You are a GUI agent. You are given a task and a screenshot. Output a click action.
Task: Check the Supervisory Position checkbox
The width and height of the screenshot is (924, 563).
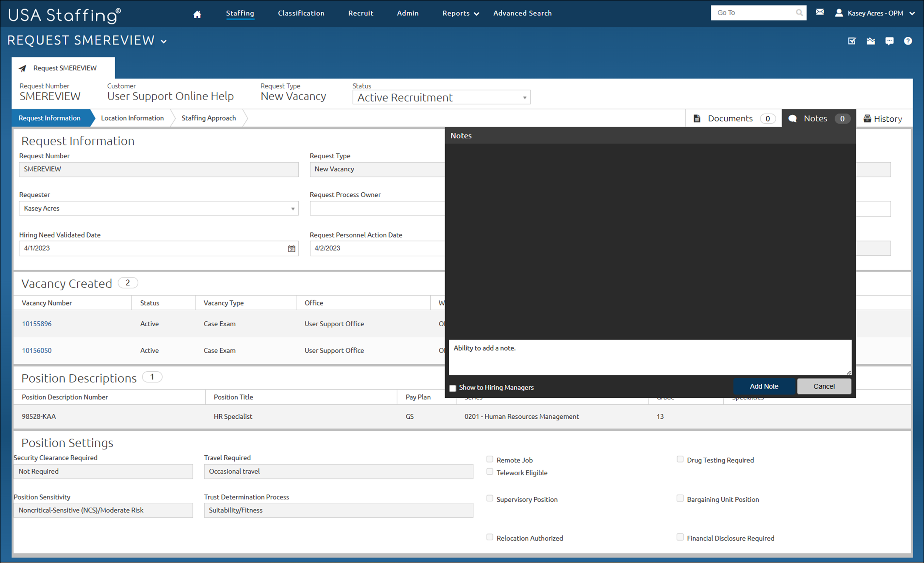[x=490, y=498]
